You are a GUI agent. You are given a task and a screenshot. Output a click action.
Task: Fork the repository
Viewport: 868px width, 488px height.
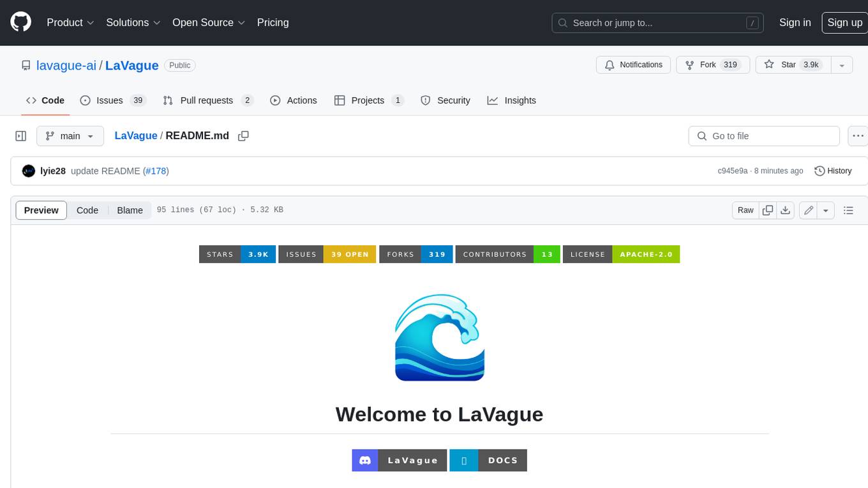713,65
